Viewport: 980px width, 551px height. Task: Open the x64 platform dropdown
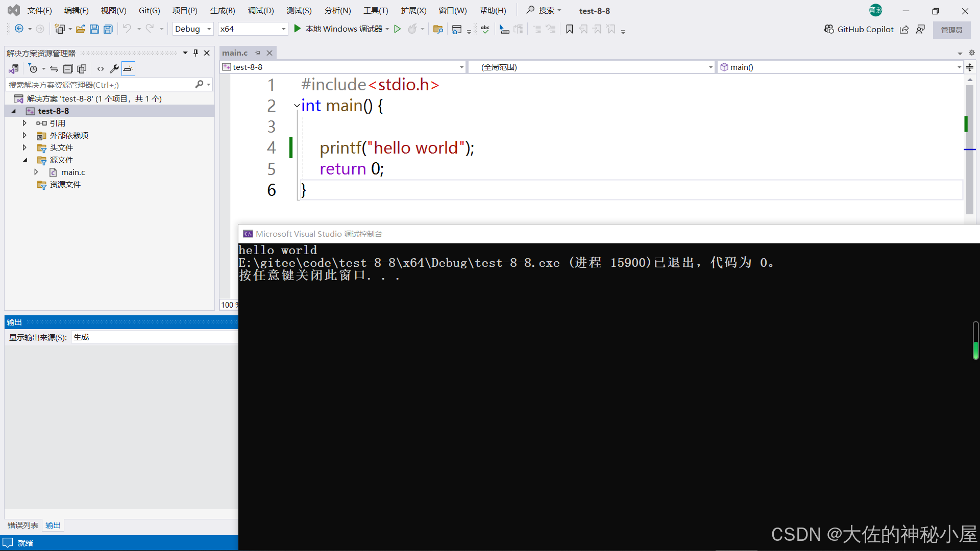pos(253,29)
